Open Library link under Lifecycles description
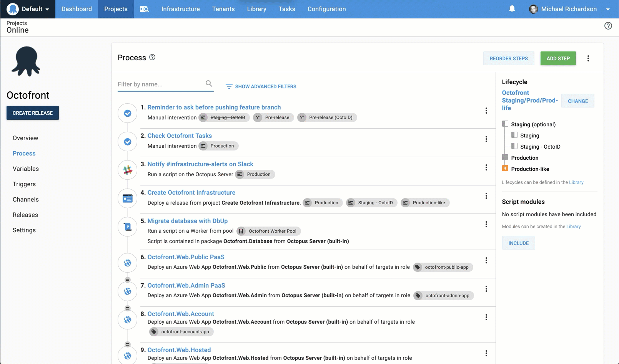The width and height of the screenshot is (619, 364). click(x=576, y=182)
